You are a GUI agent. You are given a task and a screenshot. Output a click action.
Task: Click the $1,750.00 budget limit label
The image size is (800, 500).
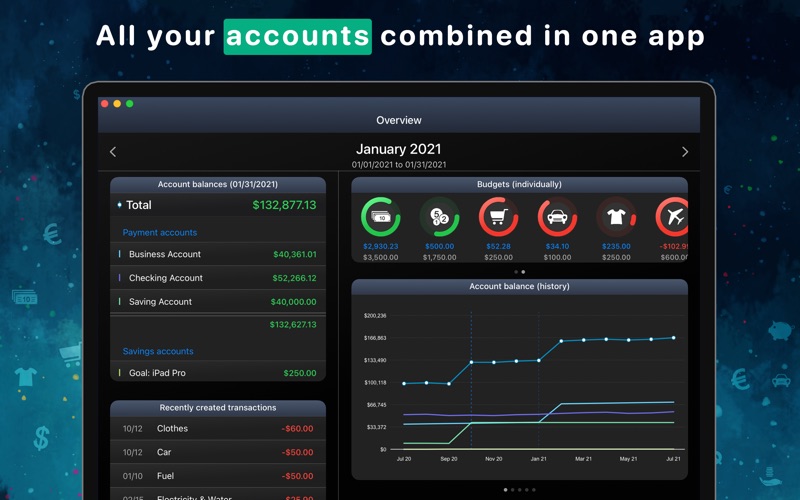[439, 258]
